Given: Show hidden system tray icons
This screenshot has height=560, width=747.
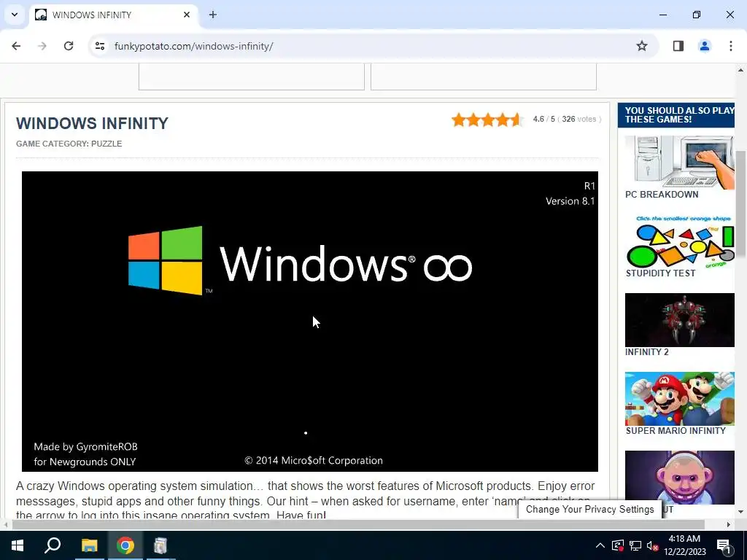Looking at the screenshot, I should coord(600,545).
